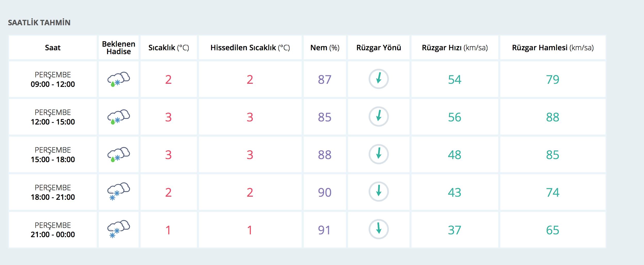Click wind direction arrow for 09:00 - 12:00
644x265 pixels.
[379, 79]
